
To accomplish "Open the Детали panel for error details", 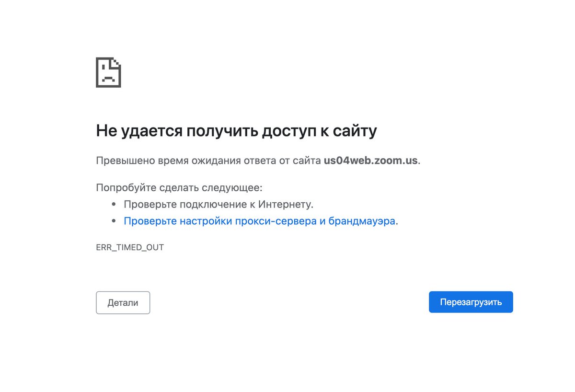I will 123,302.
